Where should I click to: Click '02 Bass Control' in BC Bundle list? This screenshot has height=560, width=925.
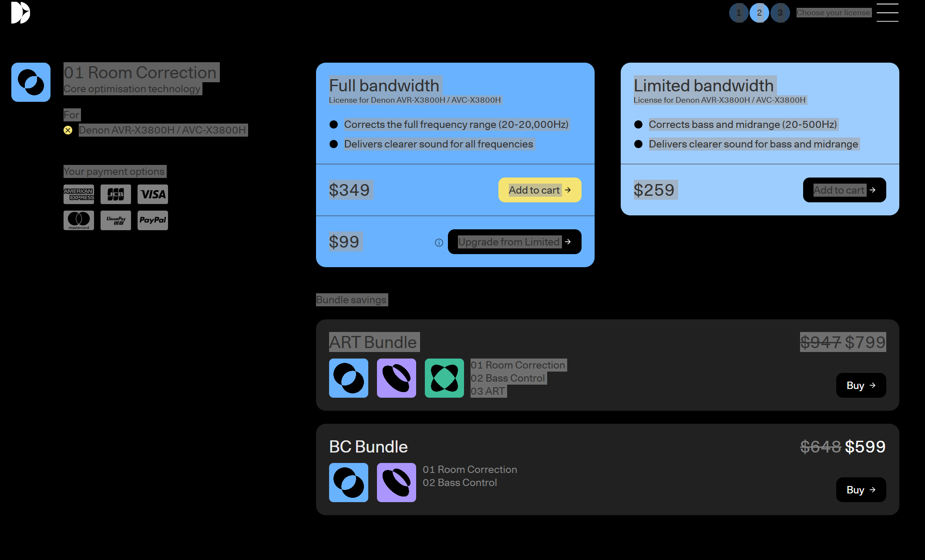point(460,483)
